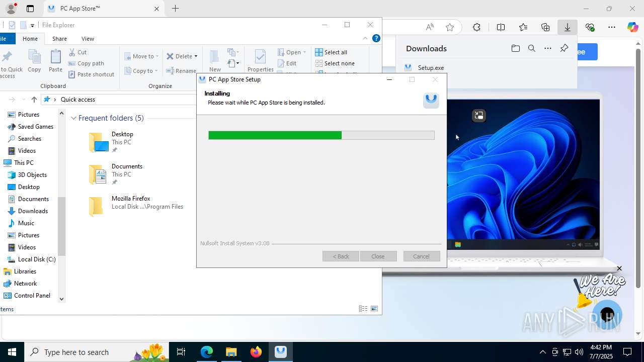Image resolution: width=644 pixels, height=362 pixels.
Task: Open Task View on taskbar
Action: click(x=181, y=352)
